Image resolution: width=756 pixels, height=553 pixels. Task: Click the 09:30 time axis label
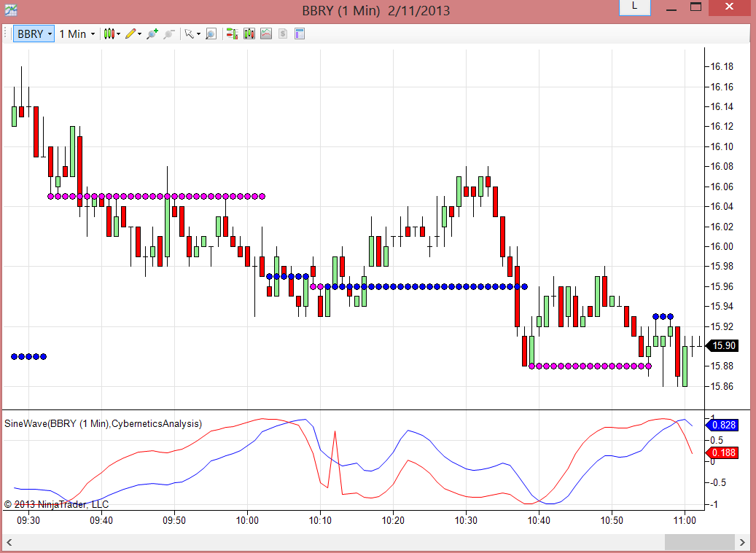[28, 521]
